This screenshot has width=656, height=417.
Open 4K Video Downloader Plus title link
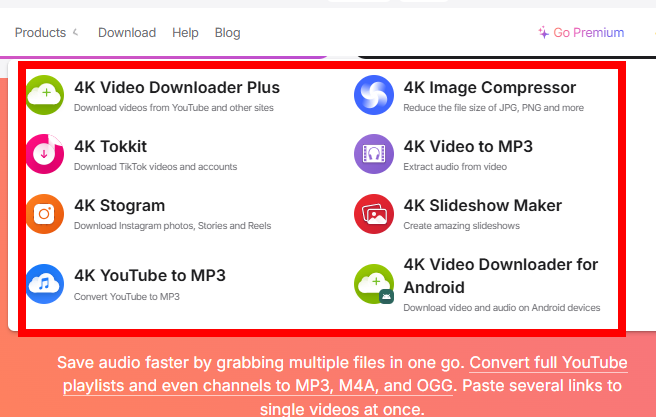click(177, 87)
